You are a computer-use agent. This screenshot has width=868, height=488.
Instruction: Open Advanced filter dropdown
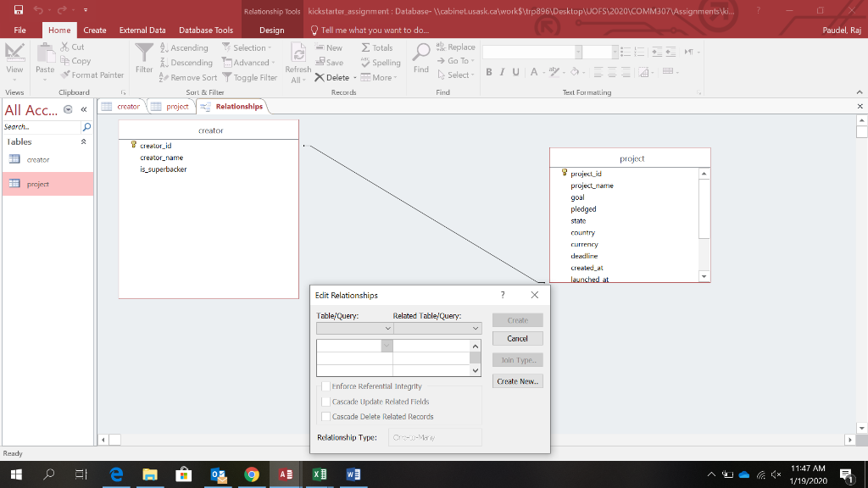click(248, 63)
